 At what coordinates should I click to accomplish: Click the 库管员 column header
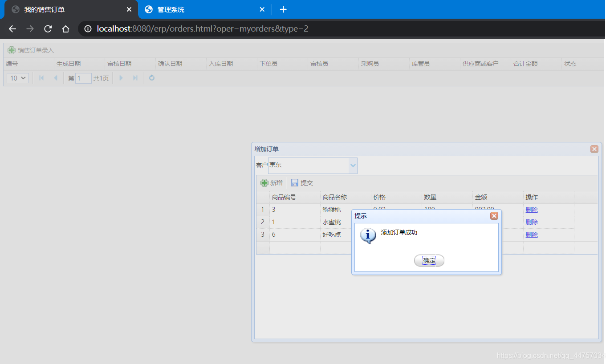pos(435,64)
